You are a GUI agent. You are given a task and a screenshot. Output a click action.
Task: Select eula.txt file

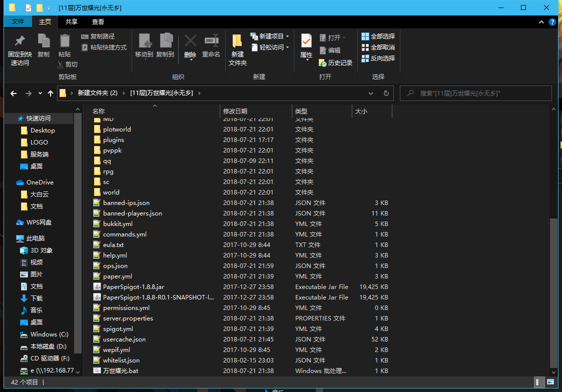click(x=113, y=245)
